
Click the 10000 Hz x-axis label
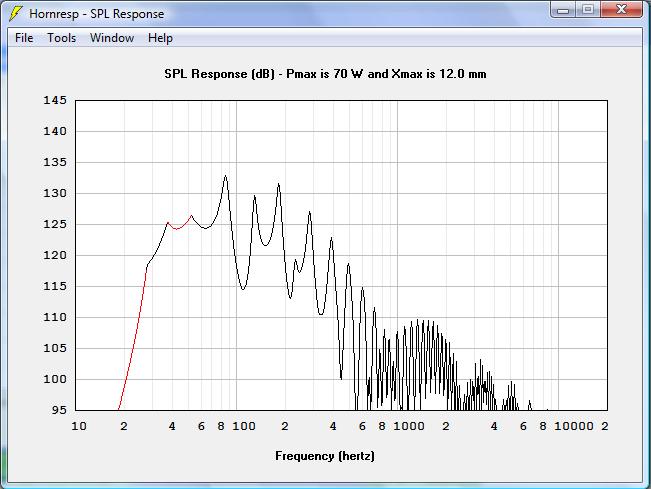tap(574, 426)
